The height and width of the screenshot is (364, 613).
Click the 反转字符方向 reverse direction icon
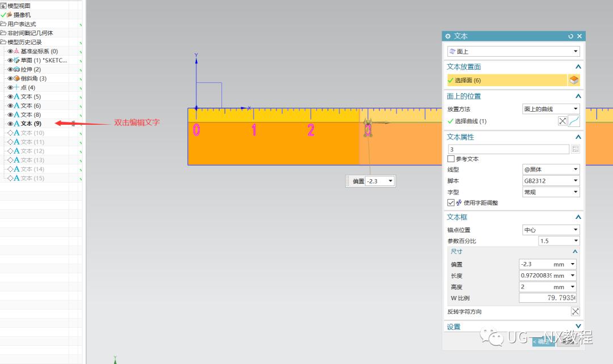[575, 311]
